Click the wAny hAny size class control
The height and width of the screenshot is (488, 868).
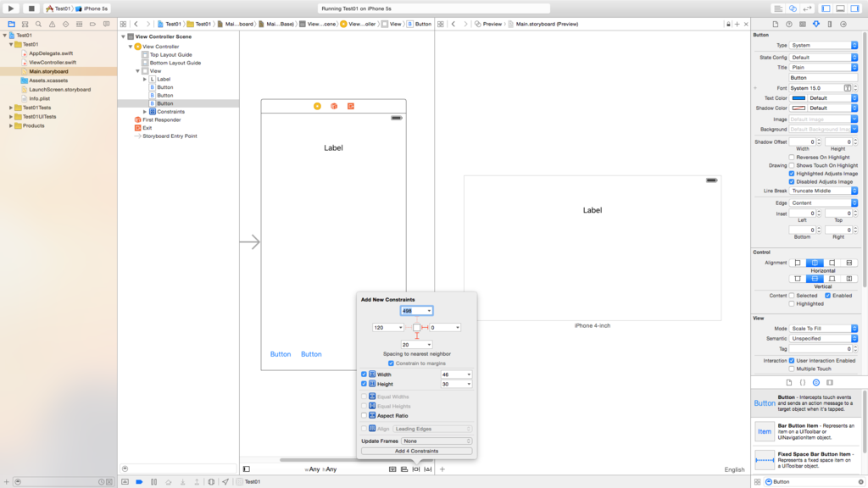(x=320, y=469)
